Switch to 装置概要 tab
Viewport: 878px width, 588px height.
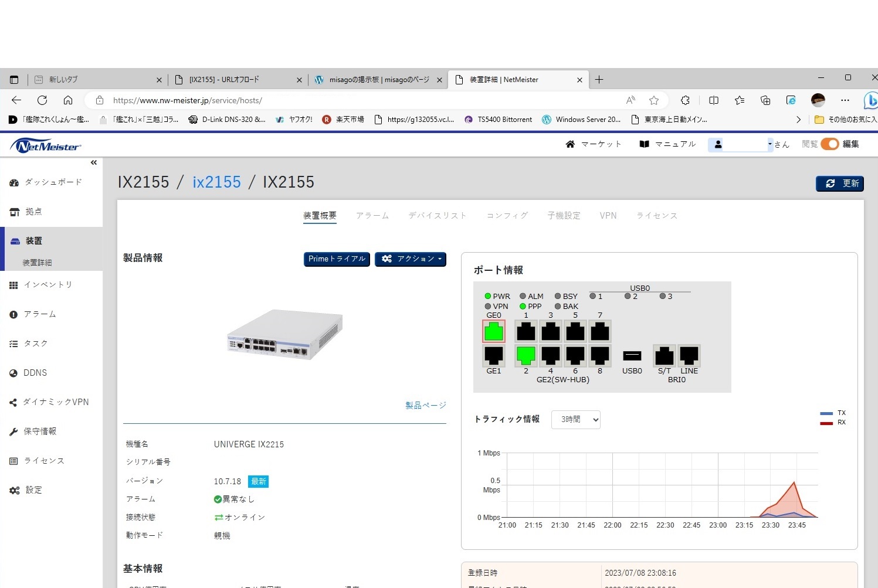[320, 216]
